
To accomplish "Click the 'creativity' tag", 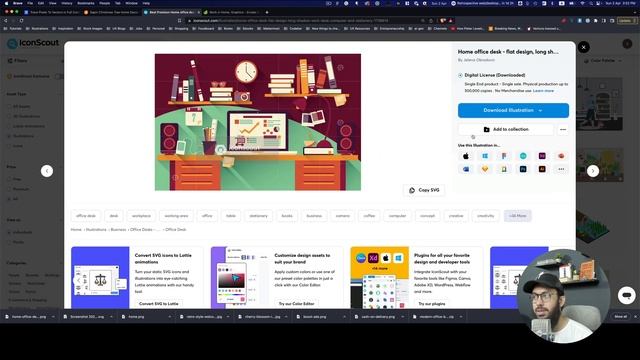I will pos(486,216).
